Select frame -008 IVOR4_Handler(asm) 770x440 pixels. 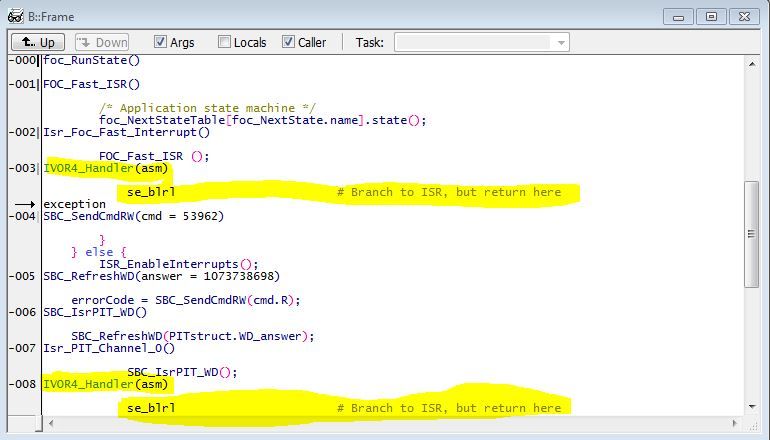[106, 384]
